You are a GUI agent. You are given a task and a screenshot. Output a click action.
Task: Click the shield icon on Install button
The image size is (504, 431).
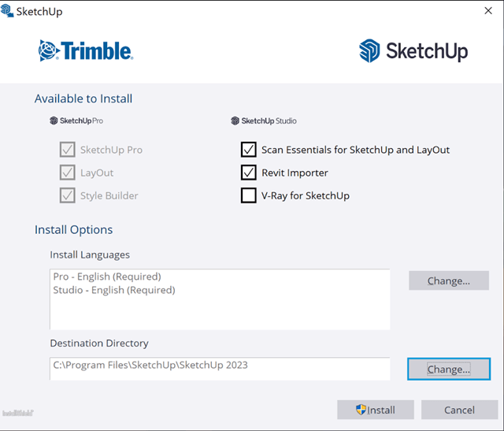pyautogui.click(x=361, y=410)
